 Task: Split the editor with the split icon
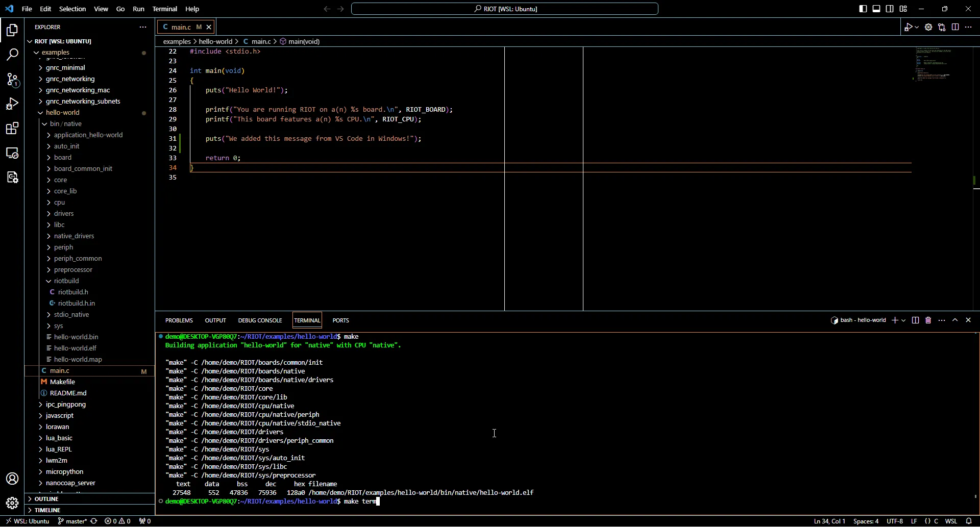click(x=955, y=27)
